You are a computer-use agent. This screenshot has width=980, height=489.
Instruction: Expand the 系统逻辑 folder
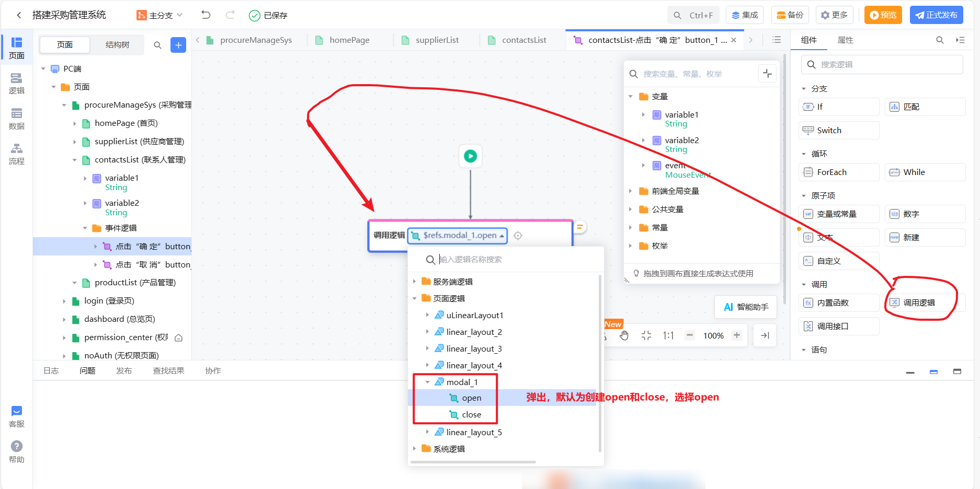(415, 449)
